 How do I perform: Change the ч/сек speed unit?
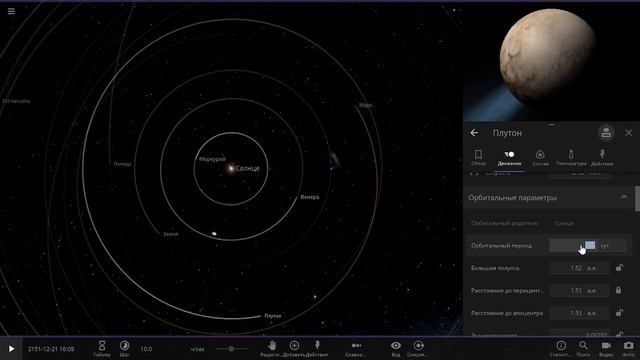(x=198, y=349)
